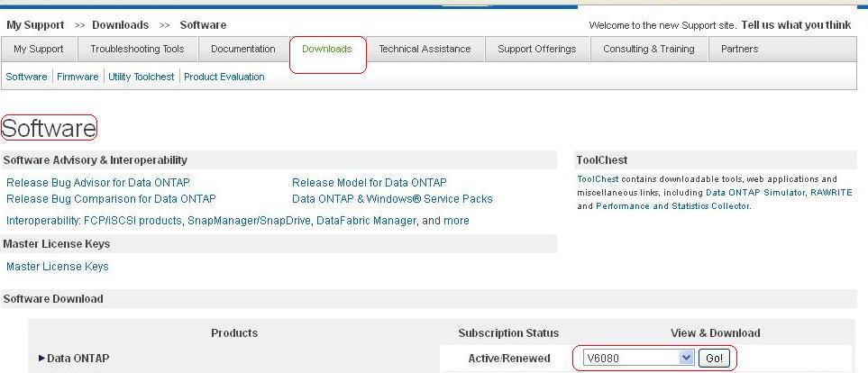Click Downloads in the breadcrumb
The height and width of the screenshot is (373, 868).
[x=120, y=25]
